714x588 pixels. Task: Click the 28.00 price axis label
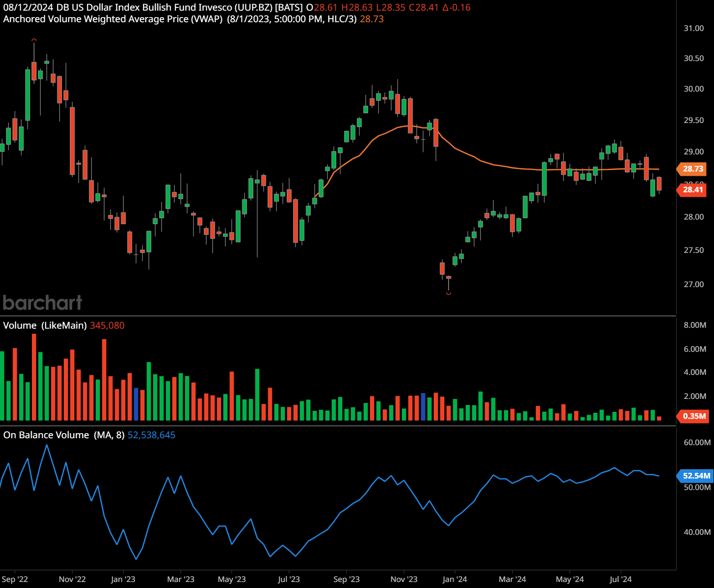[x=694, y=217]
